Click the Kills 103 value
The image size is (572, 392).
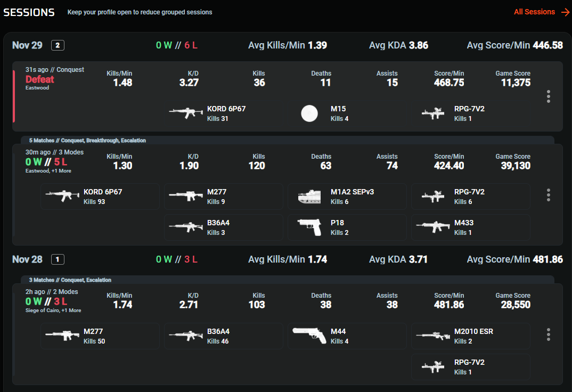(x=257, y=305)
